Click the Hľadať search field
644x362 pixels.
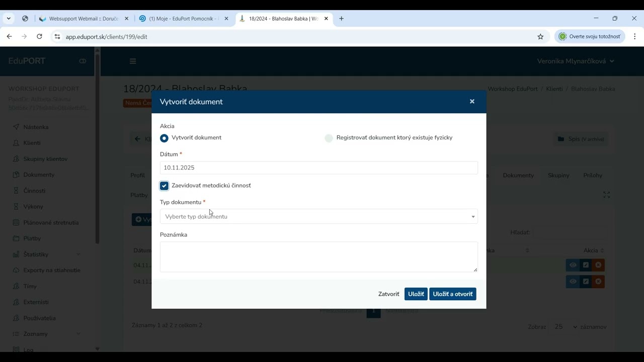571,233
